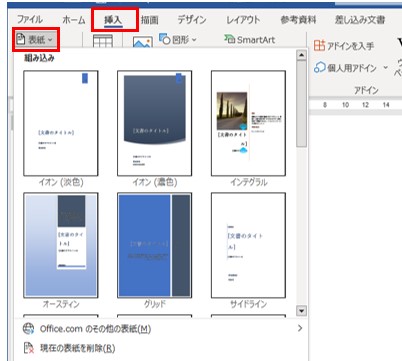Pick the グリッド cover page
Viewport: 402px width, 361px height.
click(x=154, y=250)
